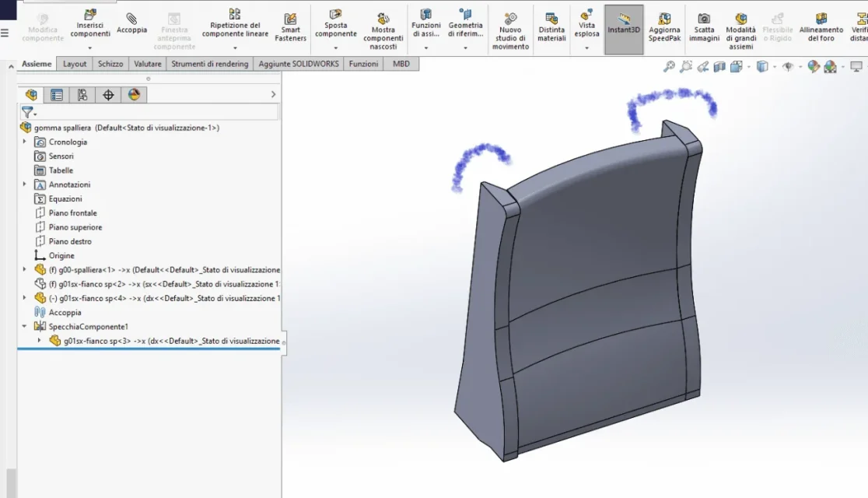Click Mostra componenti nascosti
This screenshot has width=868, height=498.
(383, 32)
